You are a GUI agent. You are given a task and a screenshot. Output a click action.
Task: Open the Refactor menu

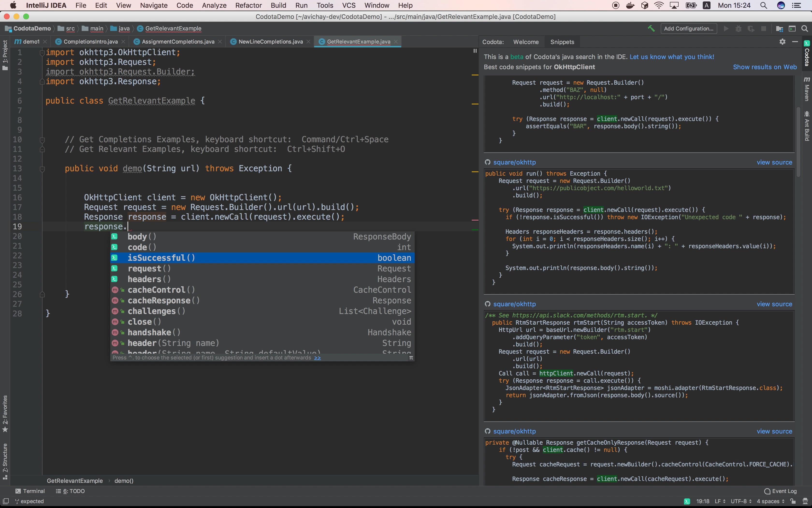point(248,5)
